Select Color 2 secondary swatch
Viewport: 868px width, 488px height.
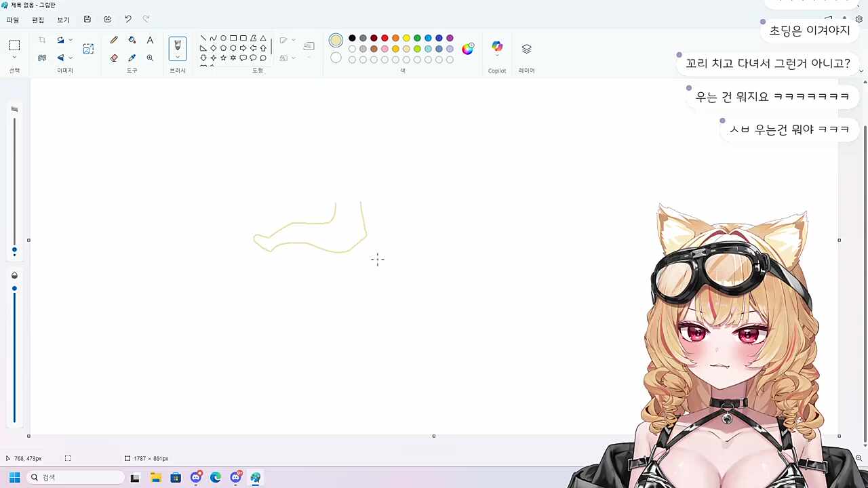336,58
